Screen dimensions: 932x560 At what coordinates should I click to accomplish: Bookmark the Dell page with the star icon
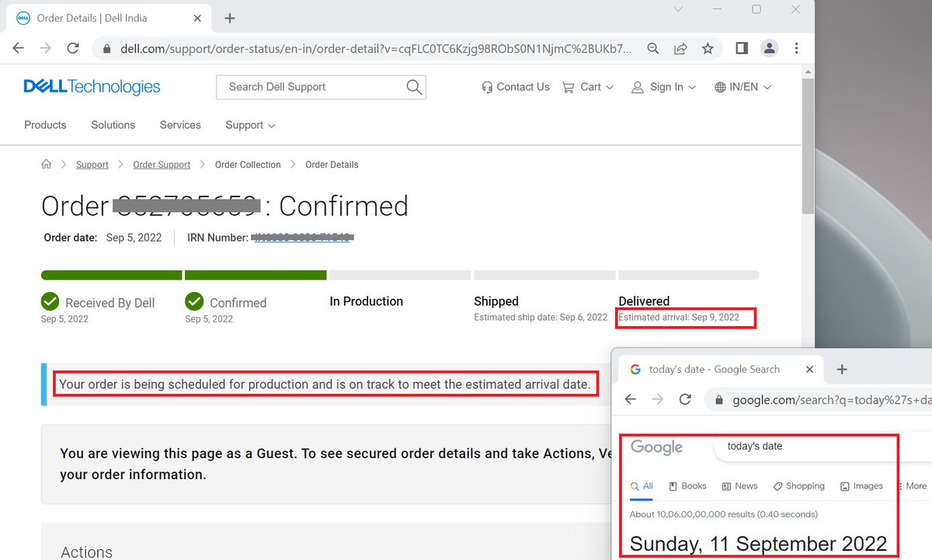pyautogui.click(x=708, y=48)
